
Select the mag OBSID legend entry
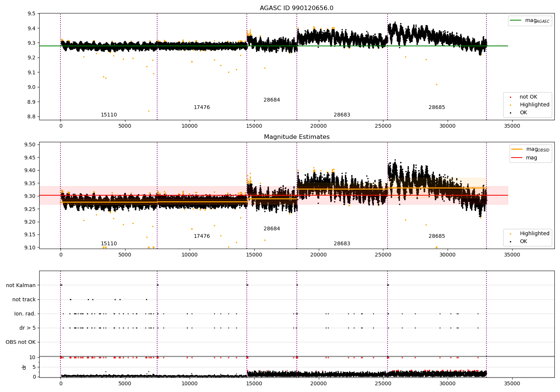[x=531, y=149]
